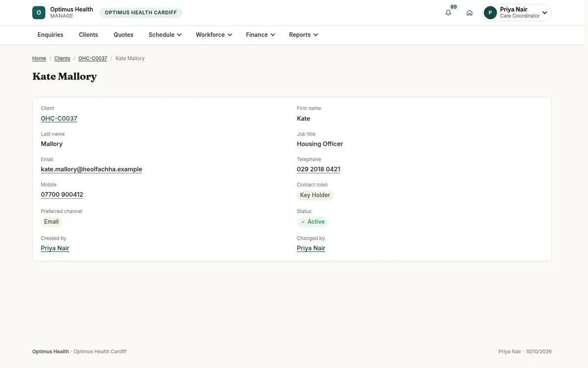
Task: Click the Key Holder role tag
Action: [x=315, y=195]
